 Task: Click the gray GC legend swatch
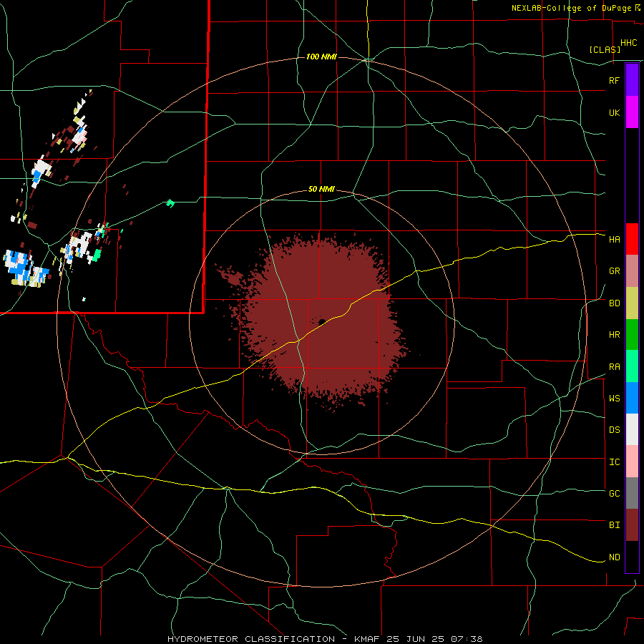(632, 493)
